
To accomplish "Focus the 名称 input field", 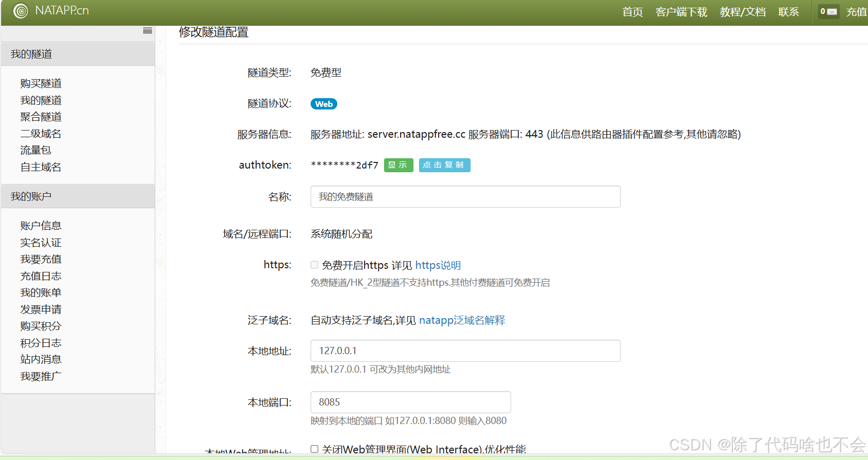I will [465, 197].
